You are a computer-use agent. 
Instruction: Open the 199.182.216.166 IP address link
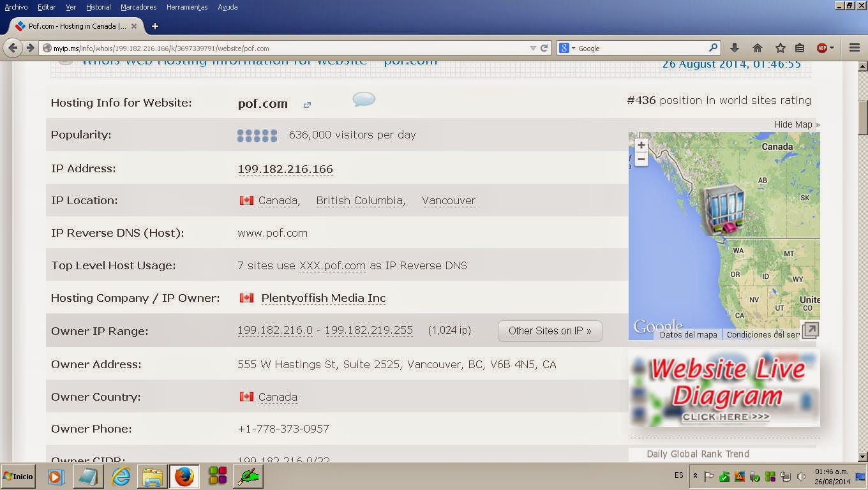[x=285, y=169]
